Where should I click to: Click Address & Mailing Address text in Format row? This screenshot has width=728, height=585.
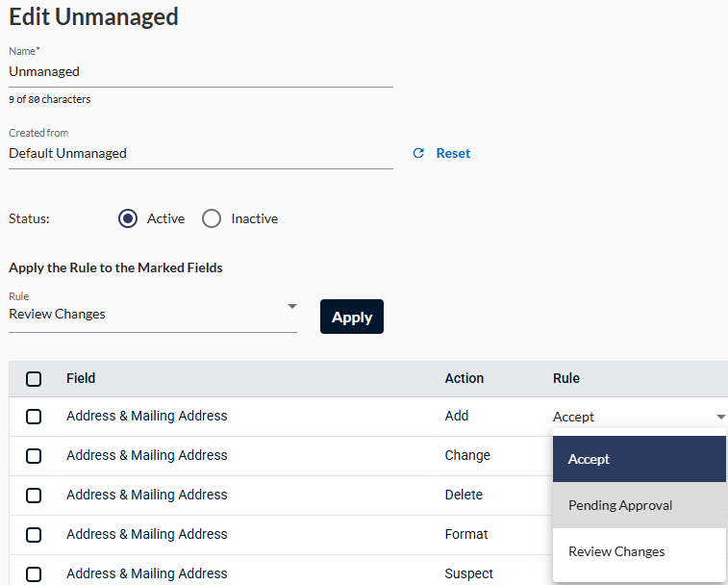[x=147, y=534]
